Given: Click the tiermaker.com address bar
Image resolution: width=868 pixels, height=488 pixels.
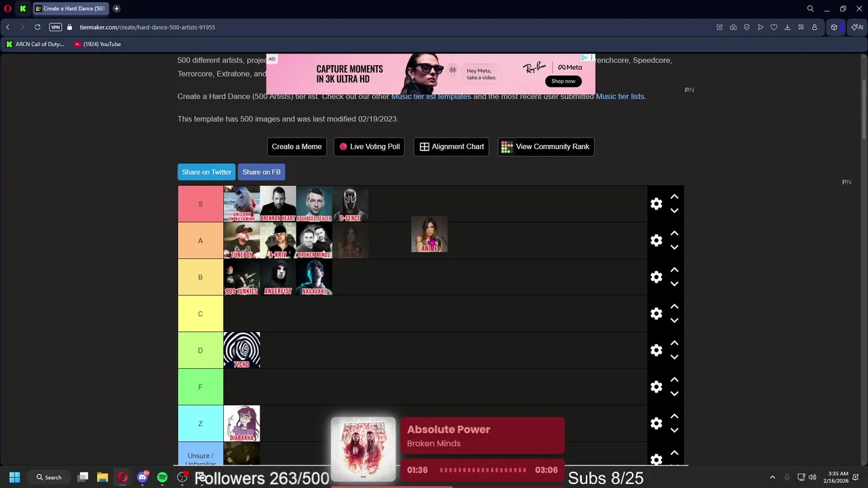Looking at the screenshot, I should 147,27.
